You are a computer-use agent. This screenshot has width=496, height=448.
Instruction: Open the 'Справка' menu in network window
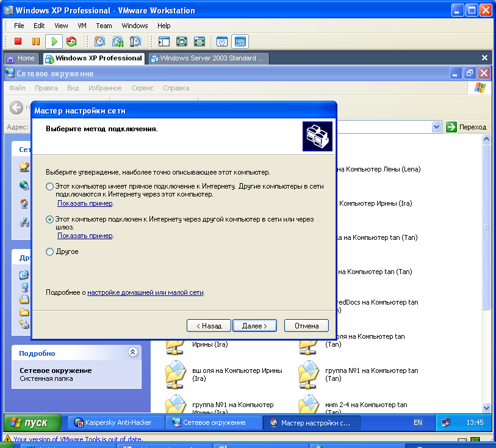pos(176,88)
